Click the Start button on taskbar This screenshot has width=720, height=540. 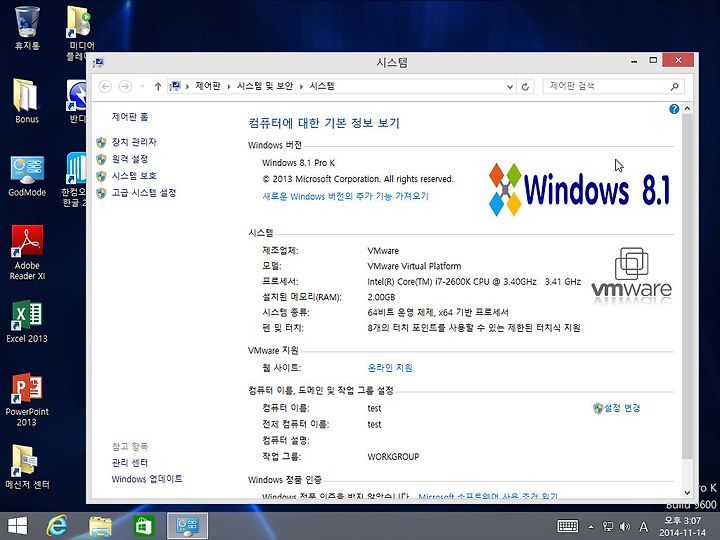(x=17, y=526)
